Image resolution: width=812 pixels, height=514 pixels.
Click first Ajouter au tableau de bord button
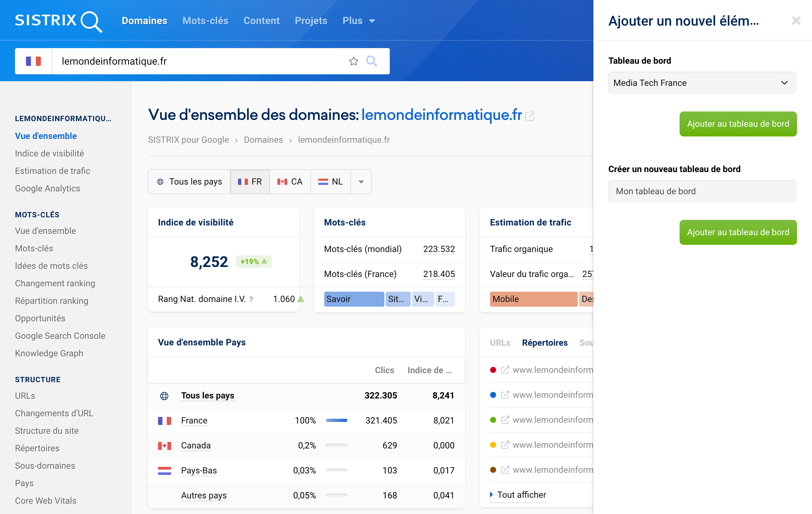pyautogui.click(x=738, y=124)
